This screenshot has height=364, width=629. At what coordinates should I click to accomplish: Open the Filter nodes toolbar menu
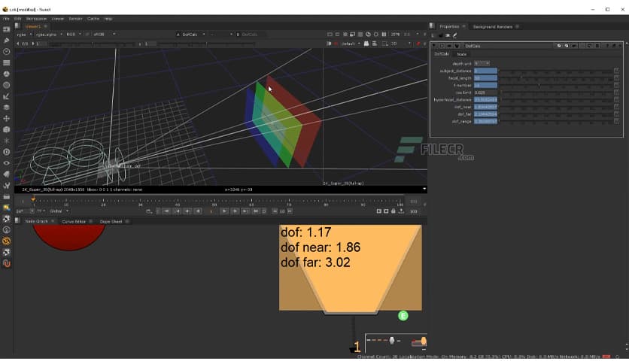7,85
